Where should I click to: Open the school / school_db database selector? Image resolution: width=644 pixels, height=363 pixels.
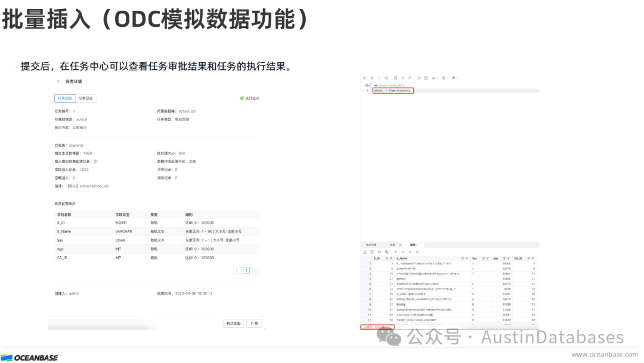point(389,85)
